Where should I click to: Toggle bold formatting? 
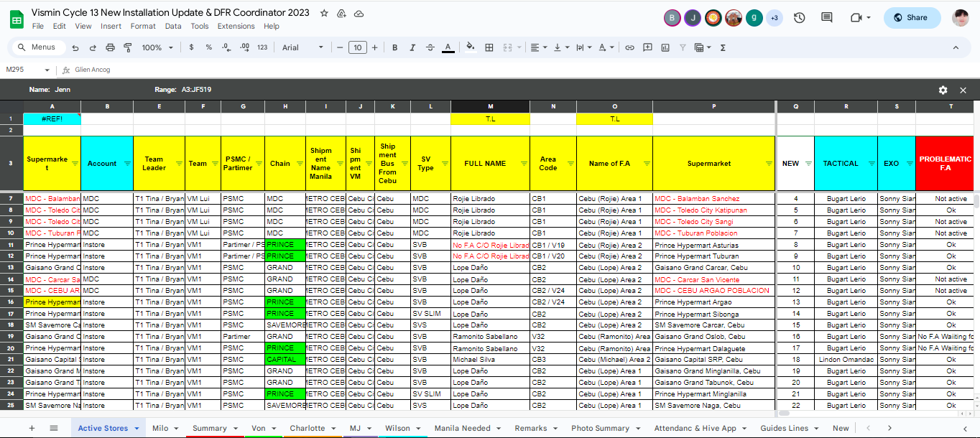point(394,47)
